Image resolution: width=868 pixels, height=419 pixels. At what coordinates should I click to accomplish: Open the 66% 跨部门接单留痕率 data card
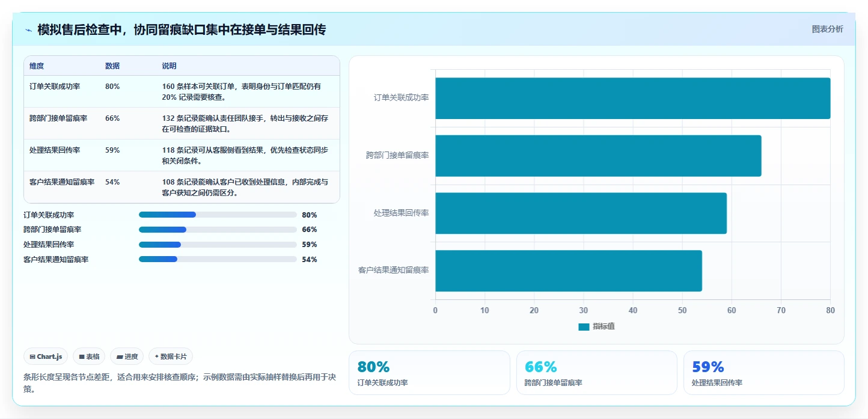click(x=596, y=373)
